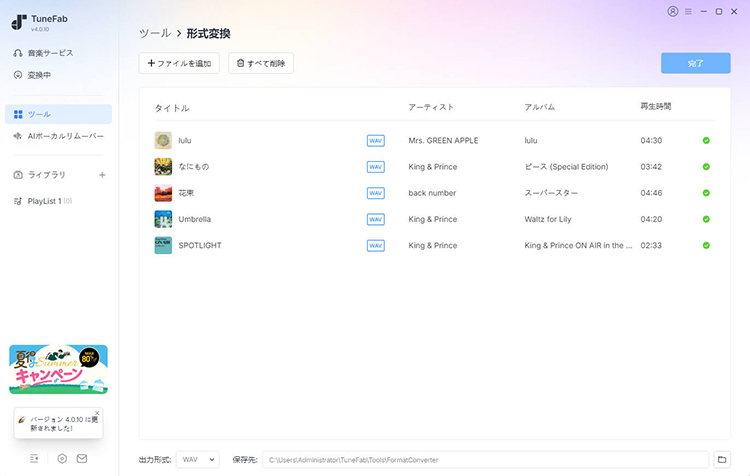Open the user account icon

(673, 11)
